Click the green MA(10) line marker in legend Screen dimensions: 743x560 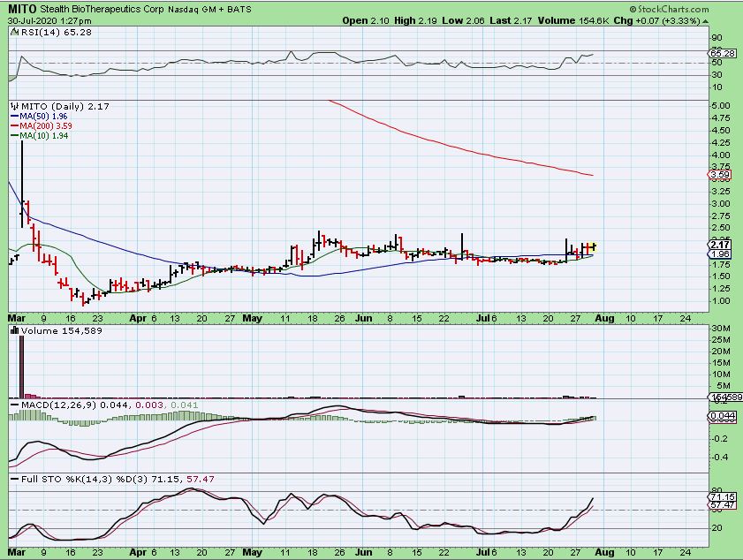13,135
